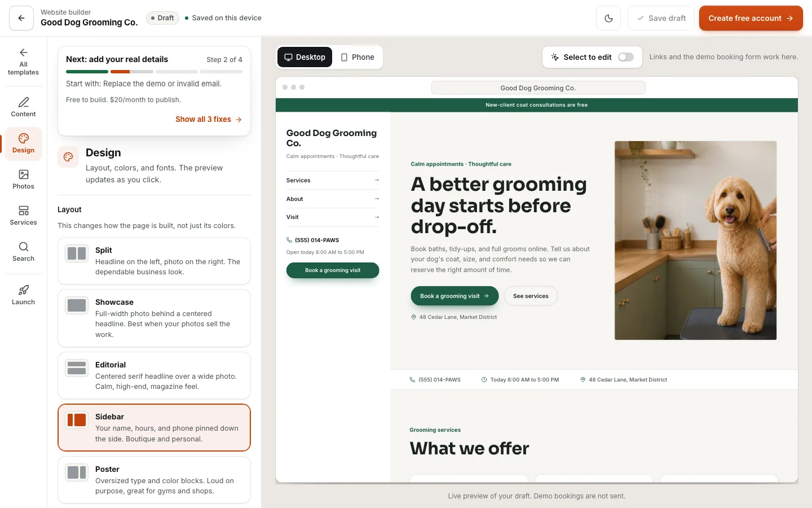Click the Draft status badge
Screen dimensions: 812x508
coord(162,18)
